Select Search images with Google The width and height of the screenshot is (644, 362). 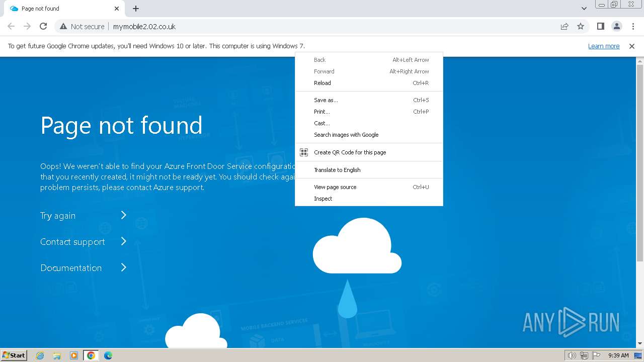pyautogui.click(x=369, y=135)
